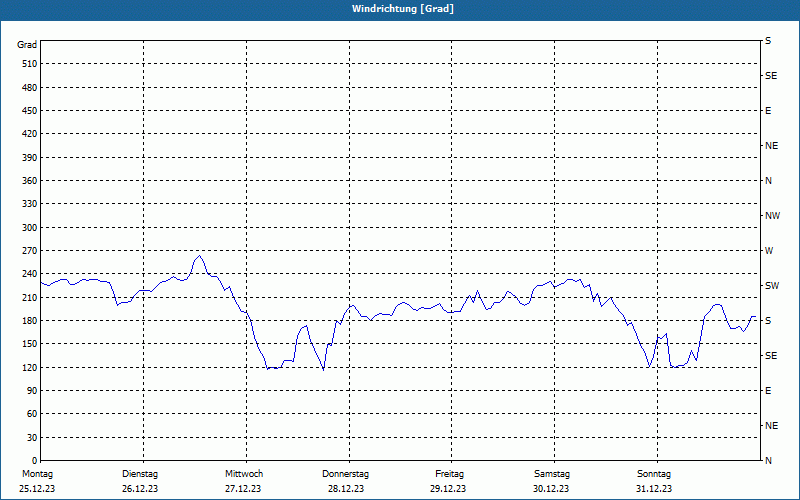
Task: Click the 'Sonntag' day label
Action: (654, 474)
